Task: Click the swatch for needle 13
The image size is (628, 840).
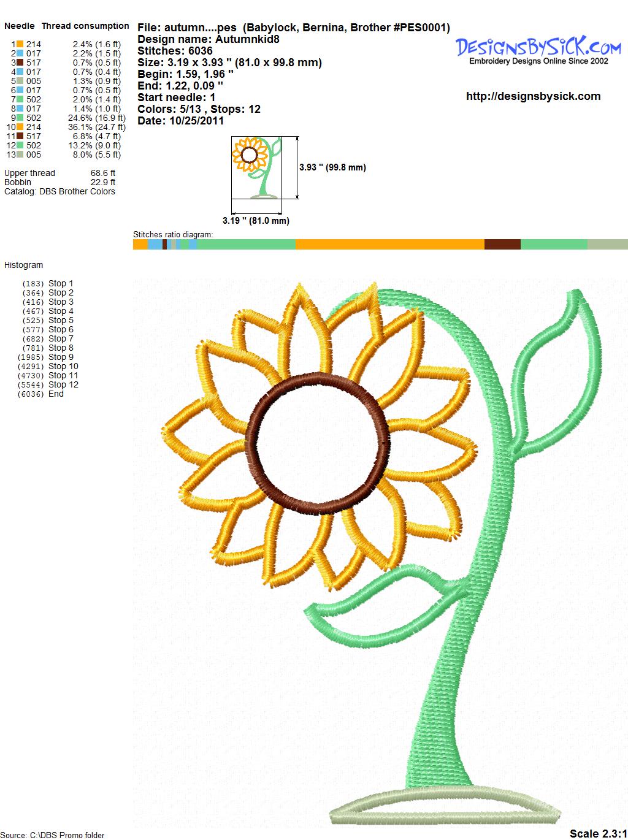Action: pyautogui.click(x=20, y=155)
